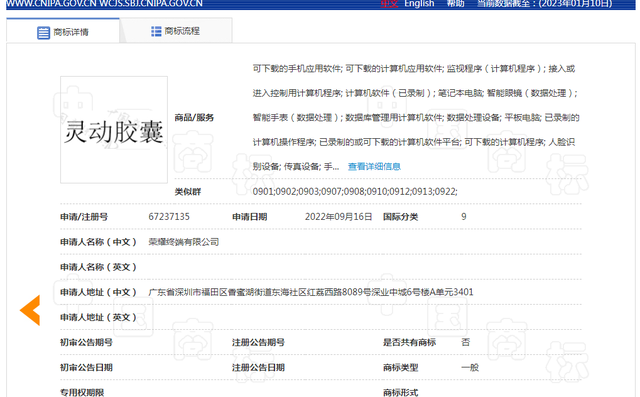Click the 申请人名称（中文）label

pos(98,242)
